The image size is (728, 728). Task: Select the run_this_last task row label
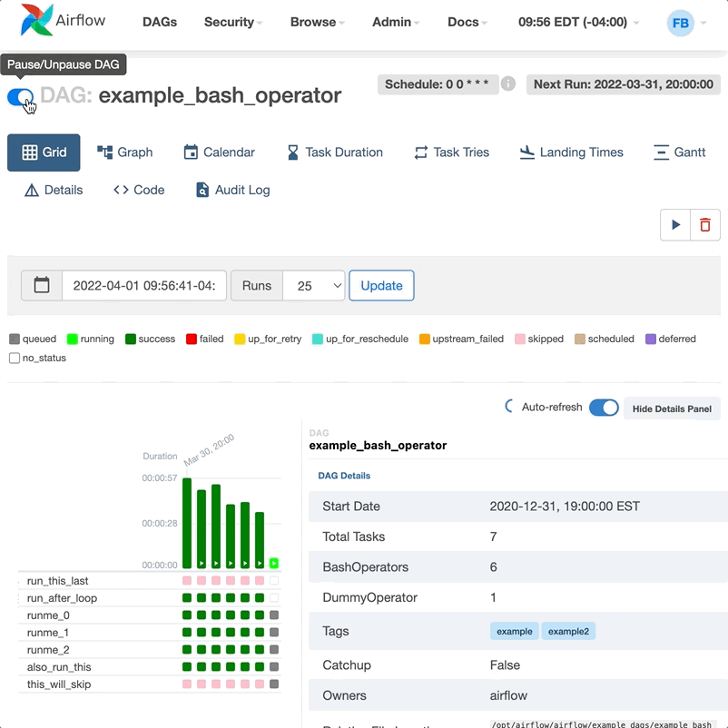(x=57, y=581)
